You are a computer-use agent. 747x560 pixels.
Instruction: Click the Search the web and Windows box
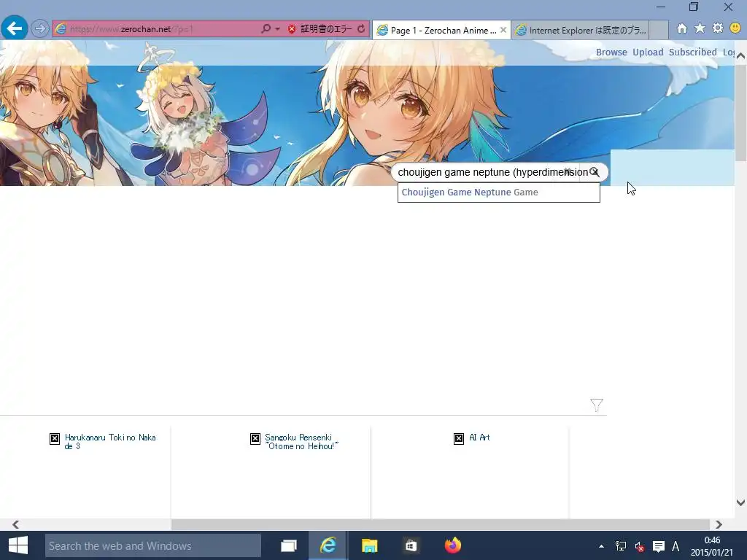[x=153, y=545]
